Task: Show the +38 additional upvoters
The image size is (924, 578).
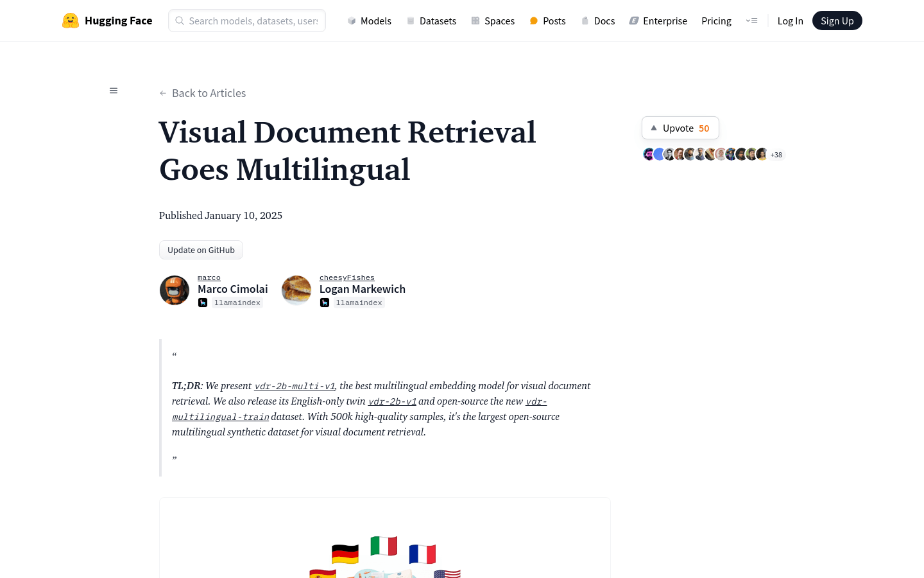Action: [x=776, y=155]
